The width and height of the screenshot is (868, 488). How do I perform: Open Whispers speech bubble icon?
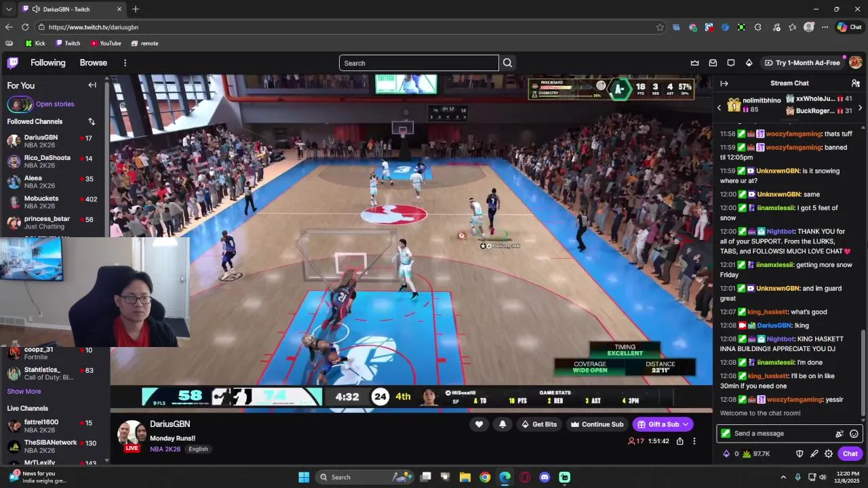(x=731, y=63)
